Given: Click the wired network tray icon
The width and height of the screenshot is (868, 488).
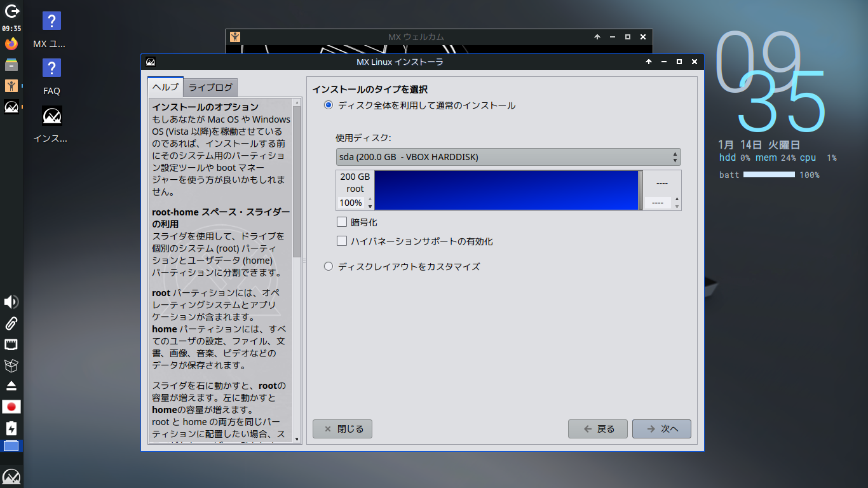Looking at the screenshot, I should click(11, 344).
